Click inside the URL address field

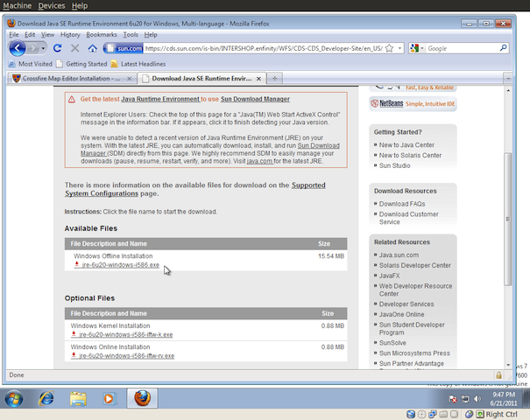coord(264,49)
